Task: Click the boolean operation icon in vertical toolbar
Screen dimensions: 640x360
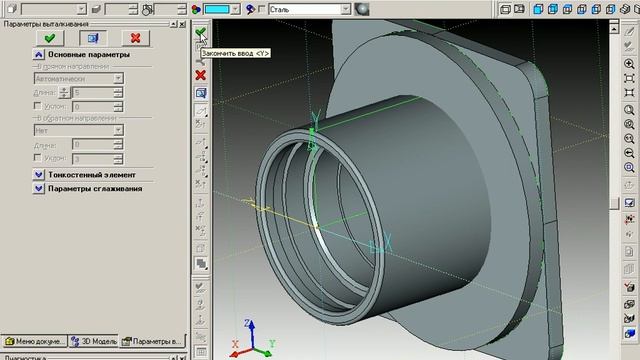Action: (200, 263)
